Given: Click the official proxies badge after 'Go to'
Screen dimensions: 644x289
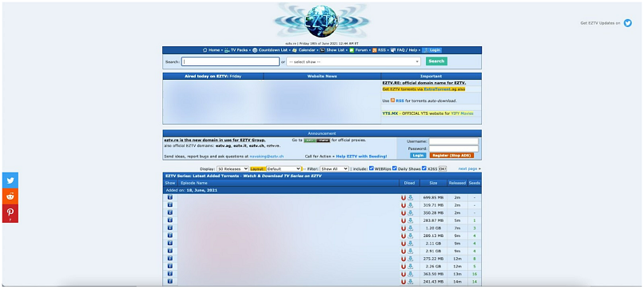Looking at the screenshot, I should pos(316,141).
